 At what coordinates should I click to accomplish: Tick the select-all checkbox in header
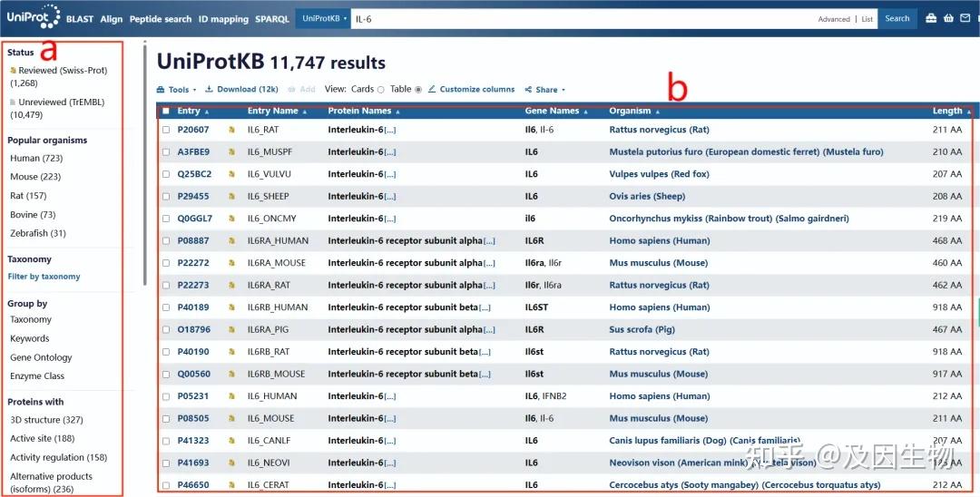click(166, 112)
